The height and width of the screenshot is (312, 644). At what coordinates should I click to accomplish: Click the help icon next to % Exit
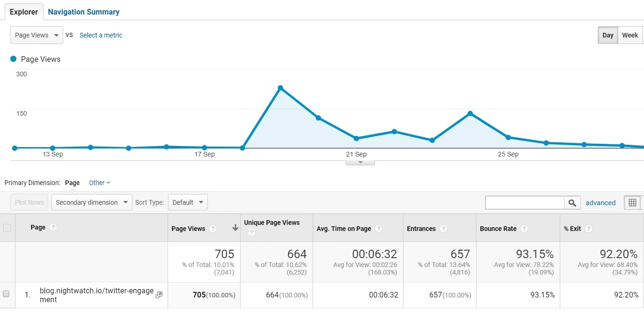588,229
